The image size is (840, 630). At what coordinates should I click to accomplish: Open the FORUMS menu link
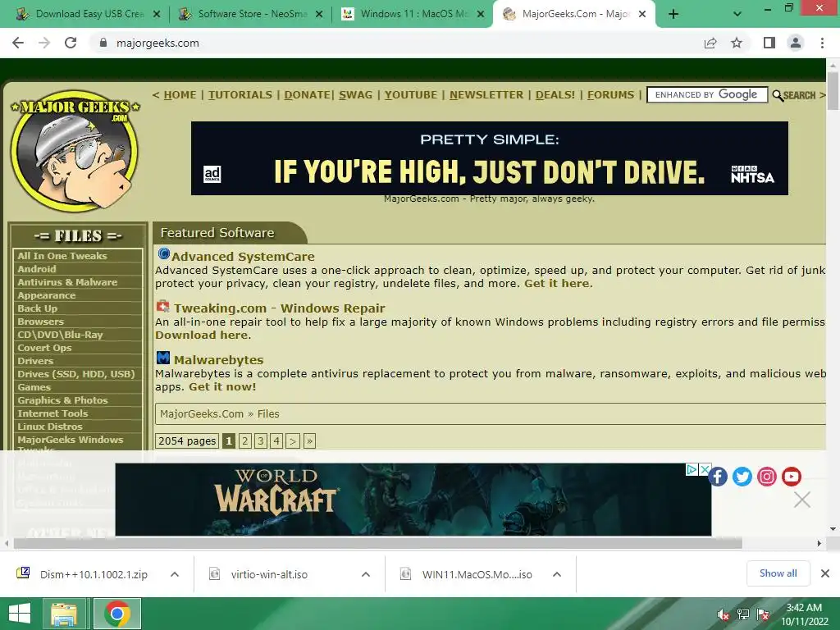610,95
